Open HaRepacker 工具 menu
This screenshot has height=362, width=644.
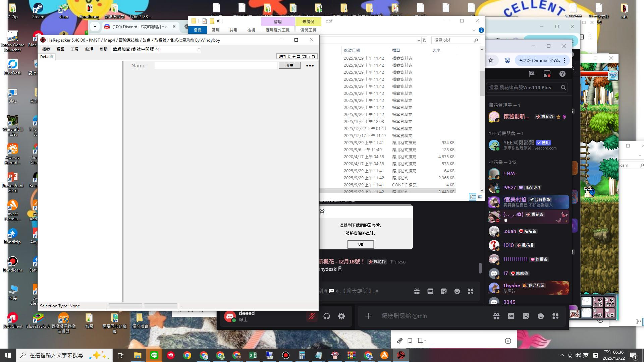[x=74, y=49]
